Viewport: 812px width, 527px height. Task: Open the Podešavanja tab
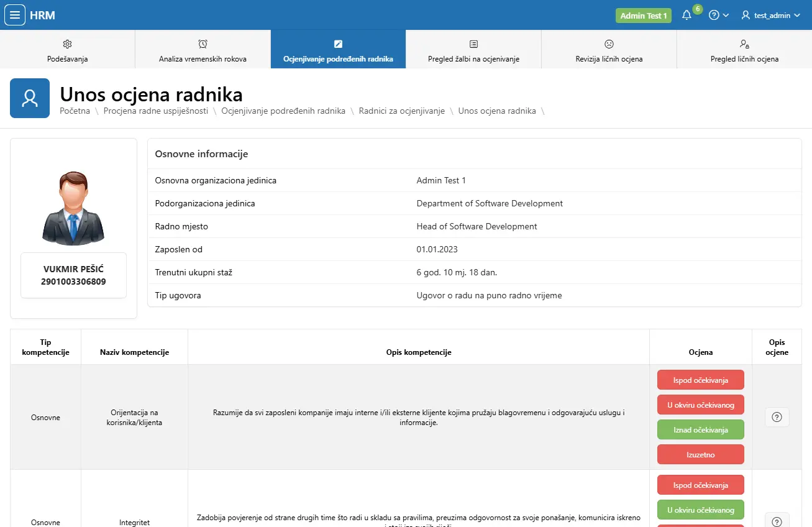tap(67, 49)
